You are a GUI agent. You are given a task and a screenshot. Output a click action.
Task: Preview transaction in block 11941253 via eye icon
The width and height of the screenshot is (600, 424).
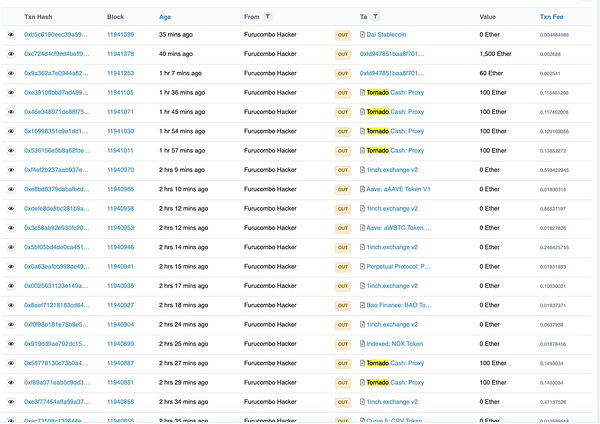(x=11, y=73)
